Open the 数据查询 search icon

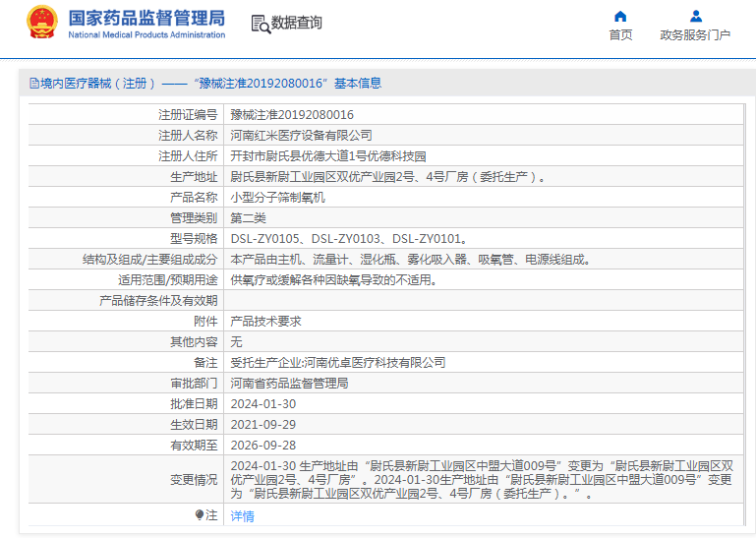[x=261, y=24]
